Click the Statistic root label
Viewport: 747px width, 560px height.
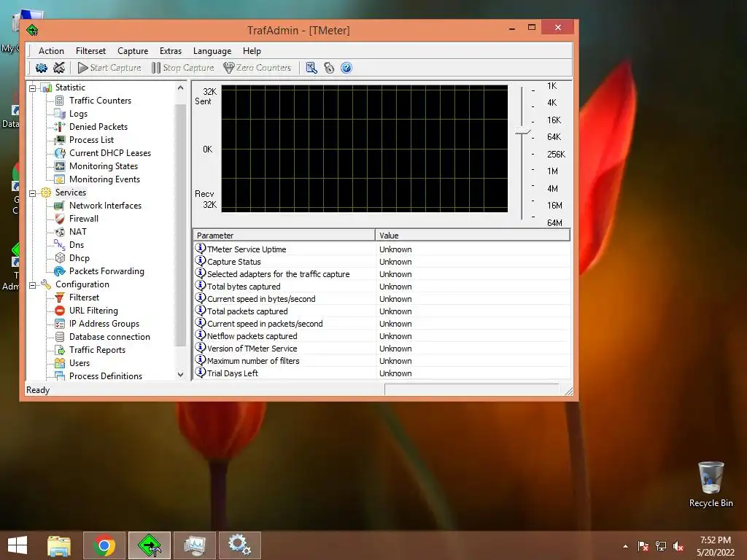[x=70, y=87]
